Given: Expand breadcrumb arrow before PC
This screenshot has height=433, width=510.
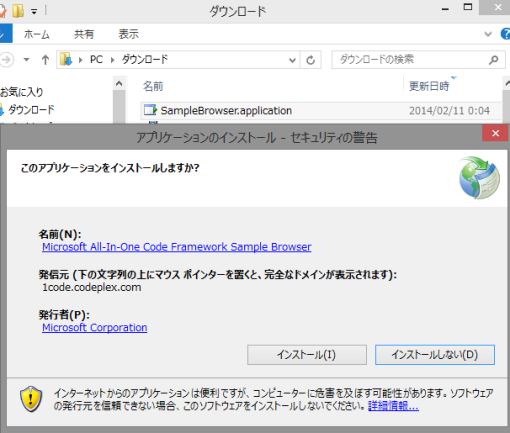Looking at the screenshot, I should [81, 60].
